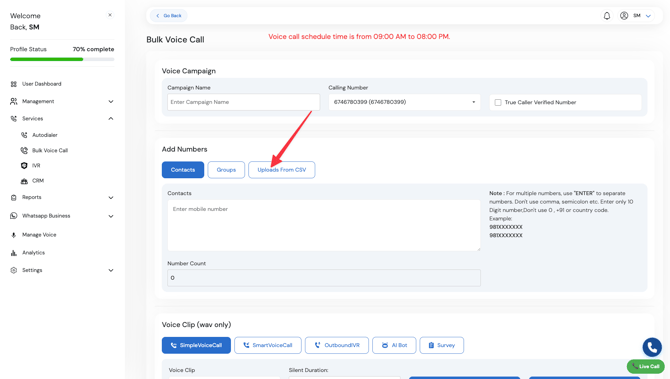The width and height of the screenshot is (670, 379).
Task: Open Autodialer service
Action: coord(44,135)
